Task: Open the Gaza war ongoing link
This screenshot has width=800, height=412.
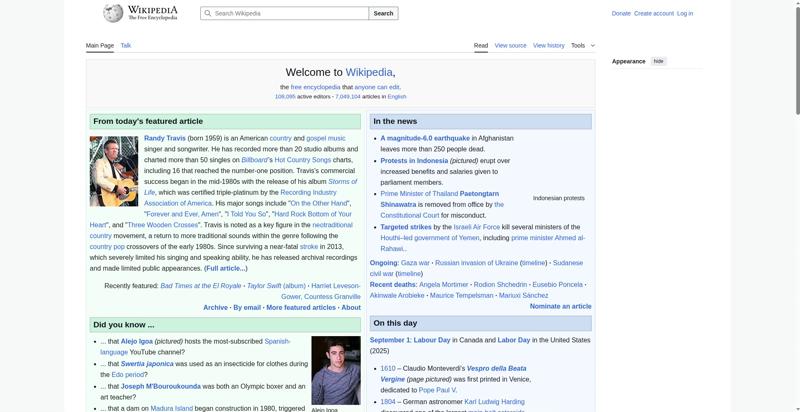Action: click(415, 263)
